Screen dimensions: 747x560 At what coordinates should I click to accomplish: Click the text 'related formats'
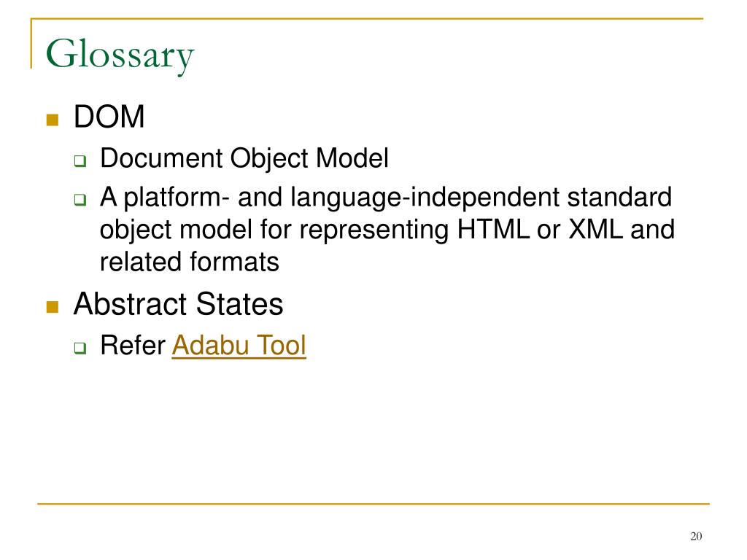190,262
